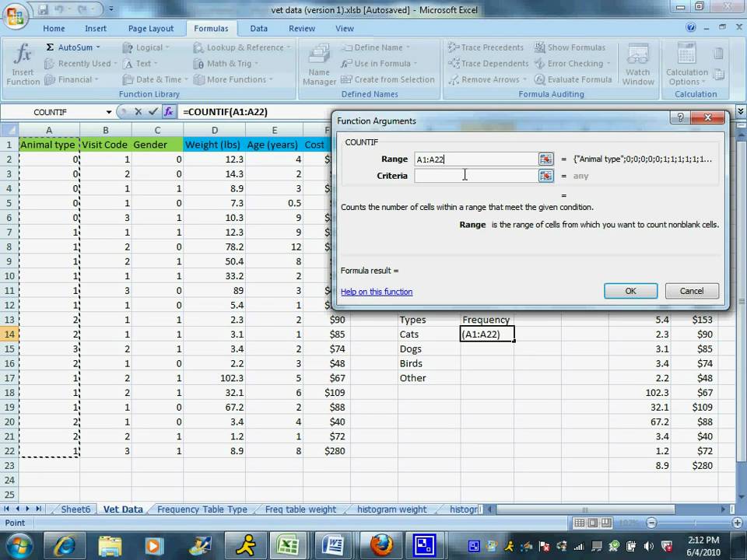
Task: Click the formula bar fx button
Action: coord(168,112)
